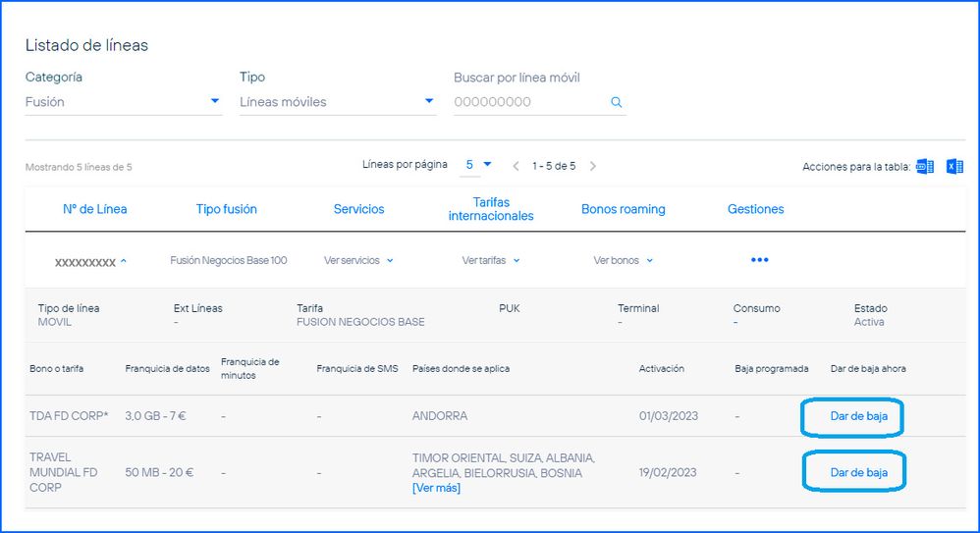
Task: Expand the Ver tarifas dropdown
Action: [490, 260]
